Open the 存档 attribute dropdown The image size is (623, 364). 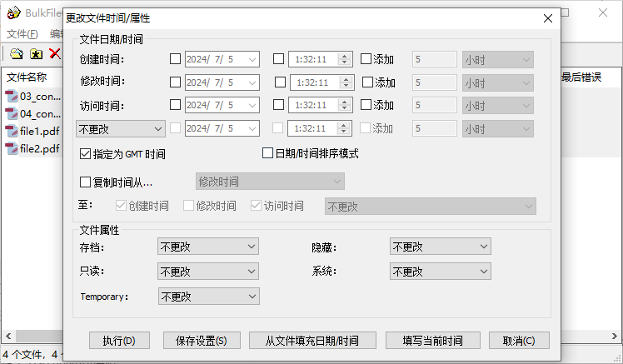(x=208, y=247)
